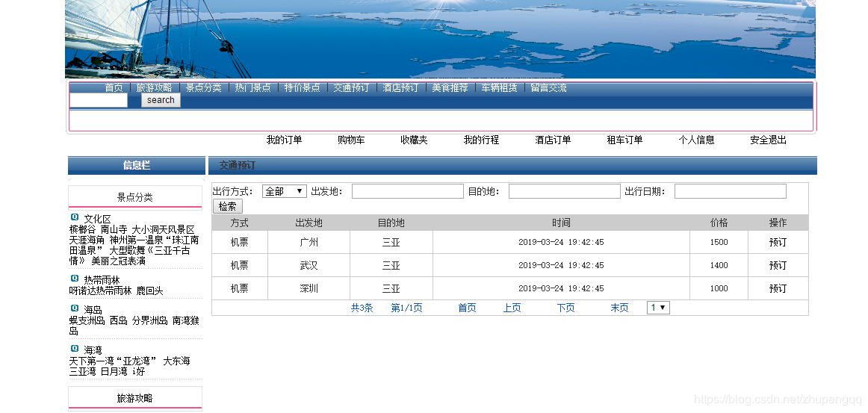Open 租车订单 link
The image size is (868, 413).
click(624, 140)
